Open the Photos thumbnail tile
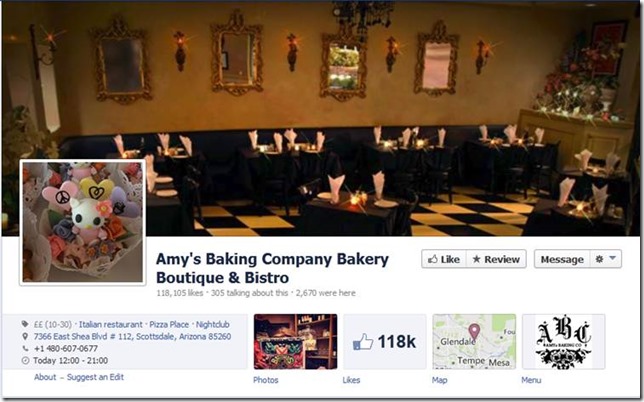The image size is (644, 402). tap(295, 342)
